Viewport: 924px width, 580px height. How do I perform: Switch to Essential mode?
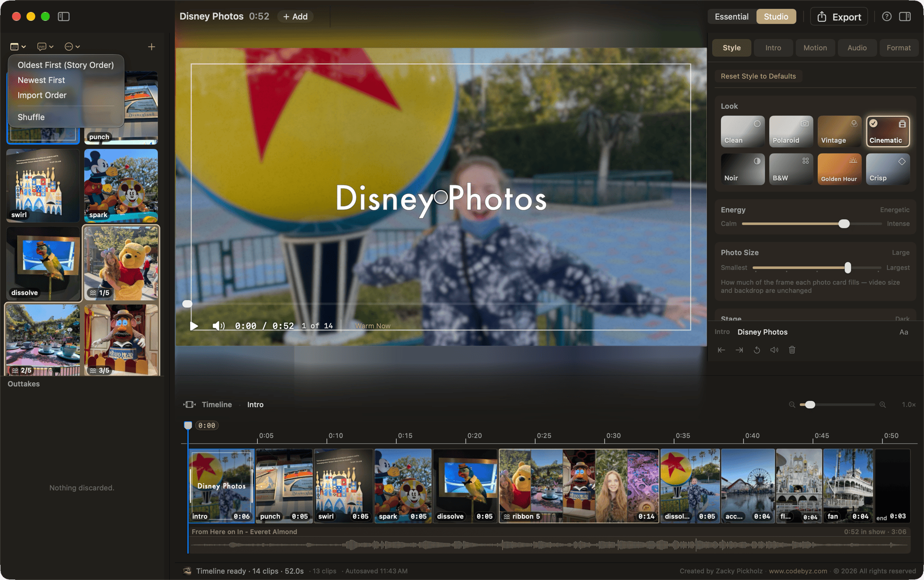pyautogui.click(x=731, y=17)
